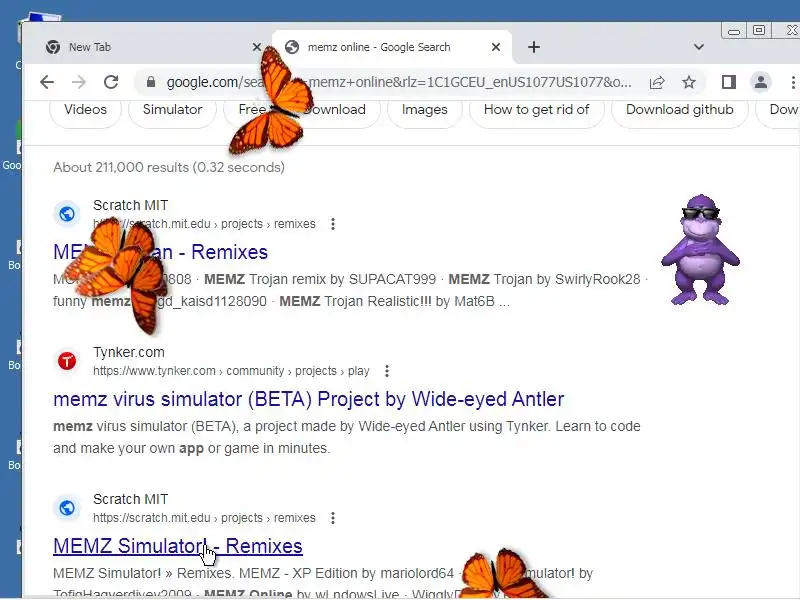Click the Tynker.com red favicon
This screenshot has height=600, width=800.
click(67, 361)
